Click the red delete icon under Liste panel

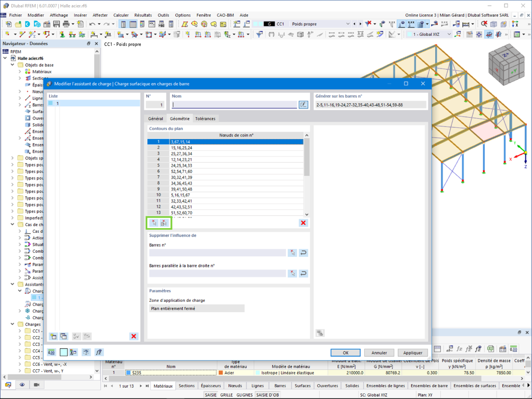(134, 336)
